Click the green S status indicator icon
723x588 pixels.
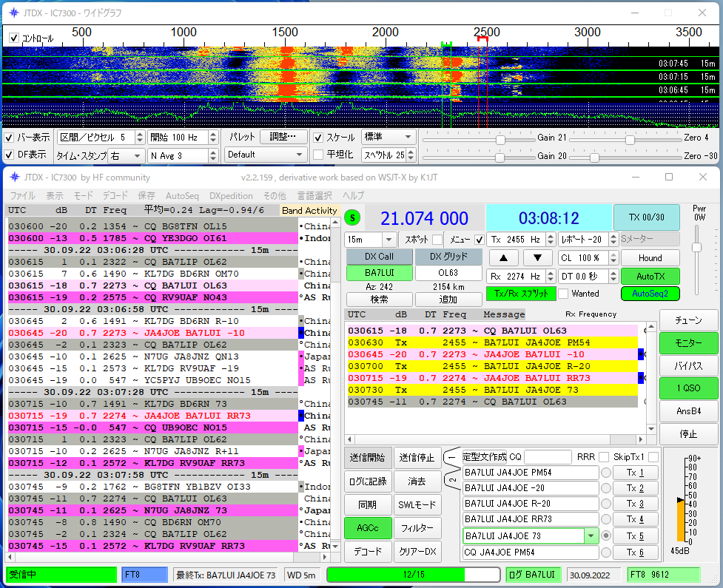click(x=352, y=217)
